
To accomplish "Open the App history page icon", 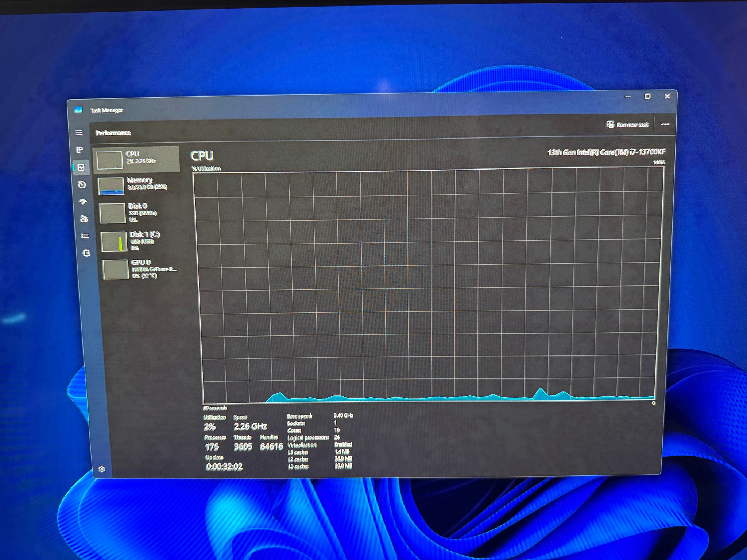I will (x=82, y=184).
